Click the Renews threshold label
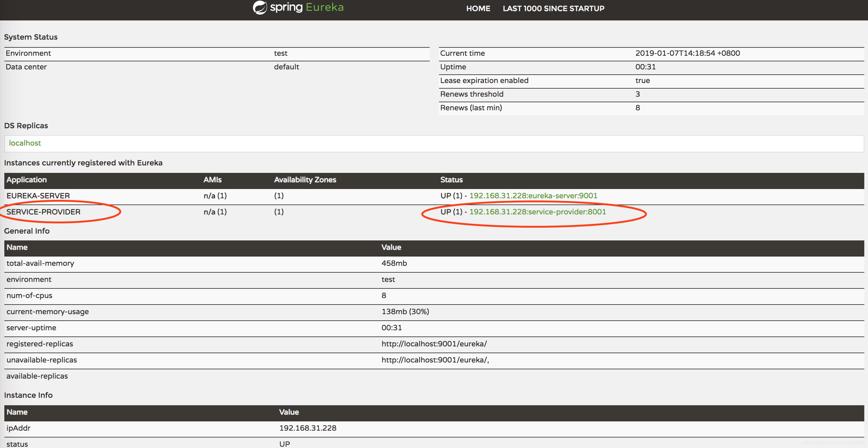The image size is (868, 448). click(x=472, y=94)
